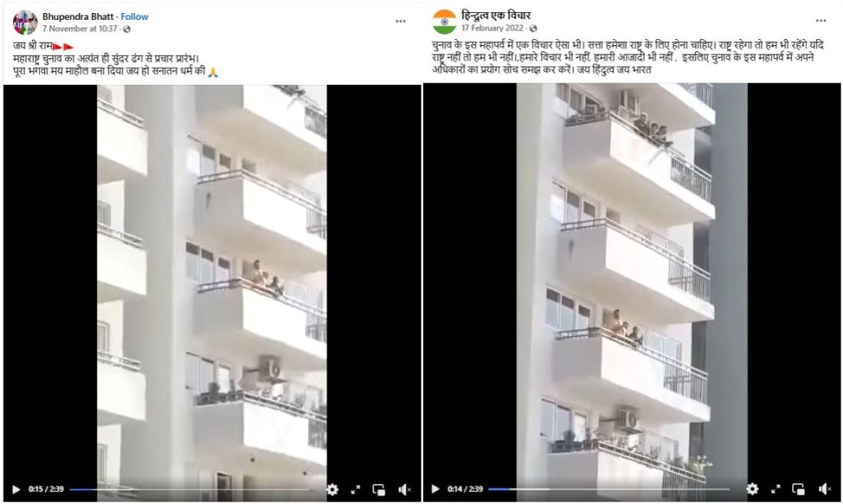Open settings gear on left video

[x=333, y=489]
